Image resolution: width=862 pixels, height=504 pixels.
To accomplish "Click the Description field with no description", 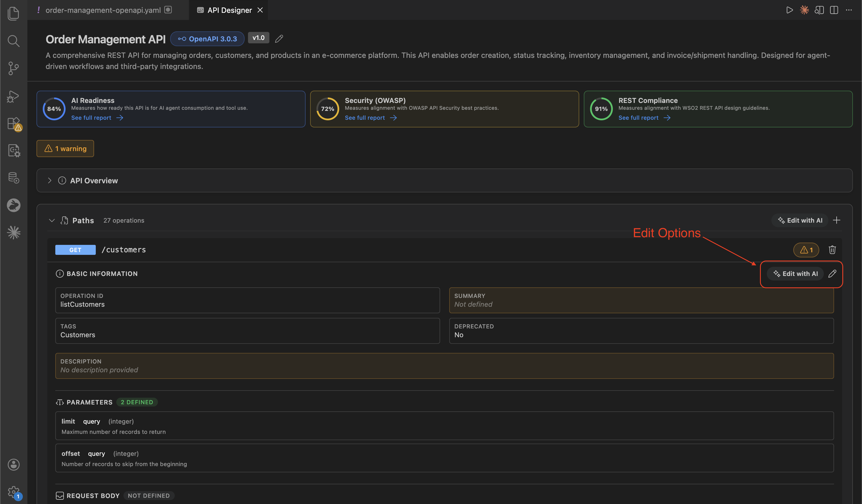I will tap(445, 366).
